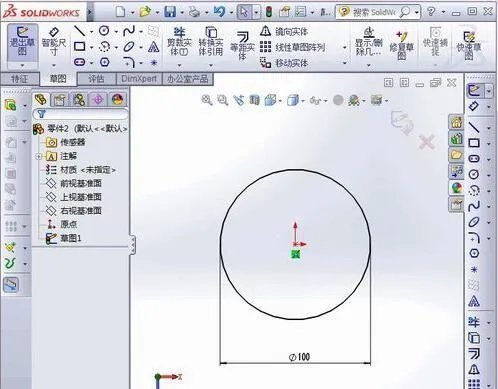
Task: Open the DimXpert tab
Action: coord(139,79)
